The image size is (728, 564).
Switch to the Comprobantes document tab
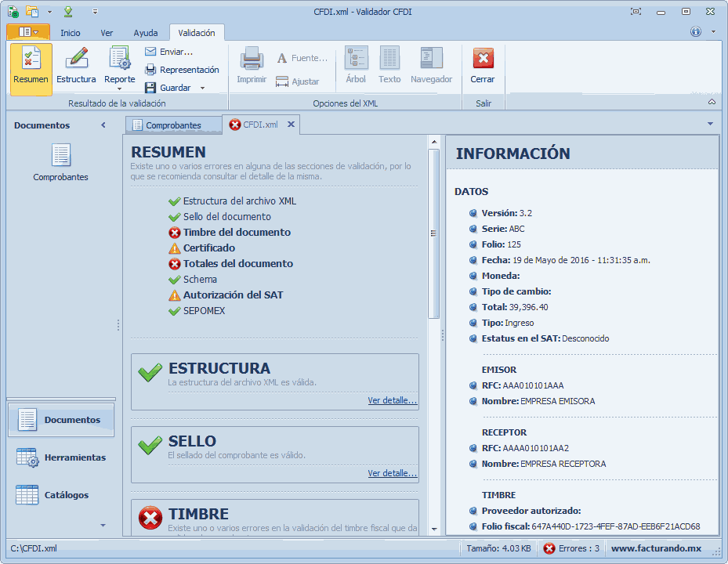pos(172,125)
